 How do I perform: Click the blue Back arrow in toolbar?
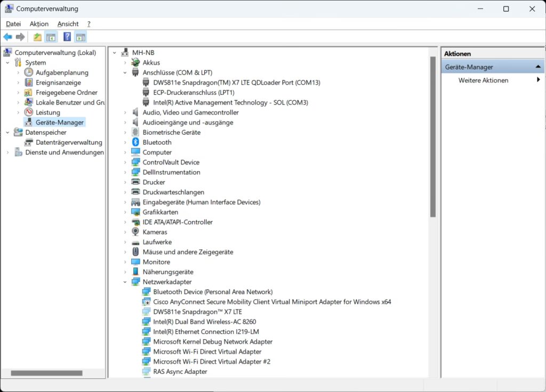click(7, 37)
